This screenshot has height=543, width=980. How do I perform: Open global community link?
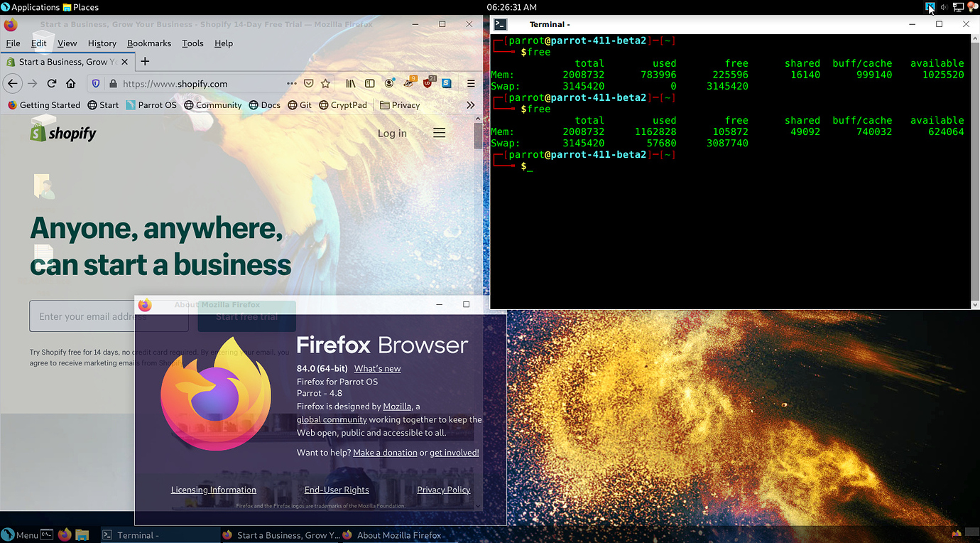[332, 419]
